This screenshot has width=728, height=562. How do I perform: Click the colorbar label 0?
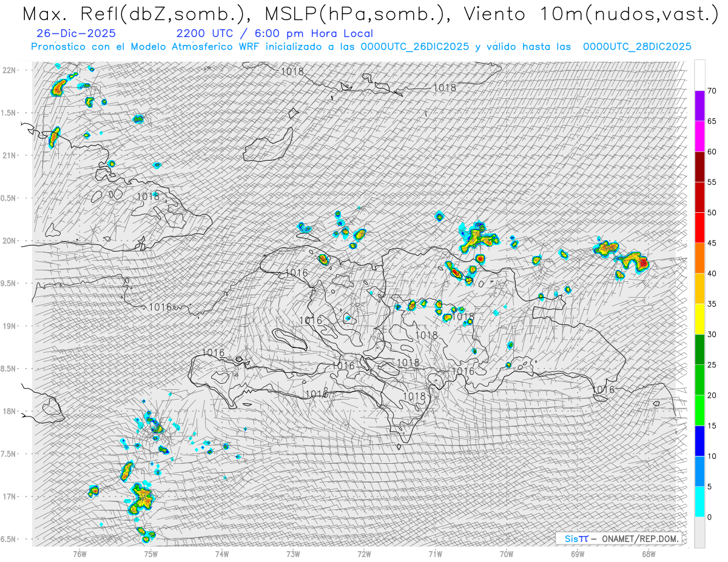709,517
